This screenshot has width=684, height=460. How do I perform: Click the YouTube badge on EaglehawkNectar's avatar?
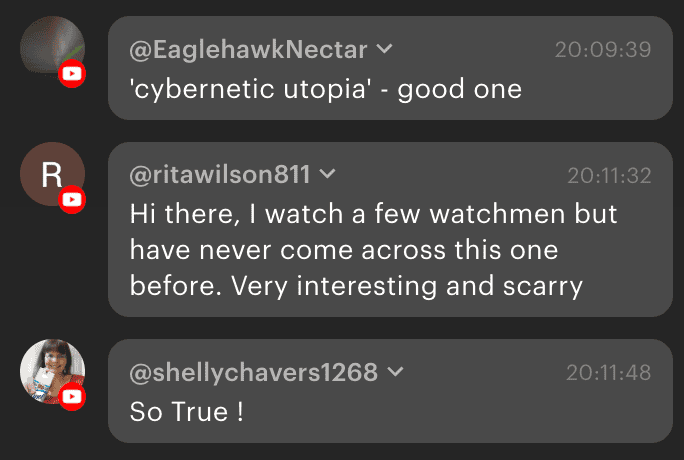click(72, 73)
